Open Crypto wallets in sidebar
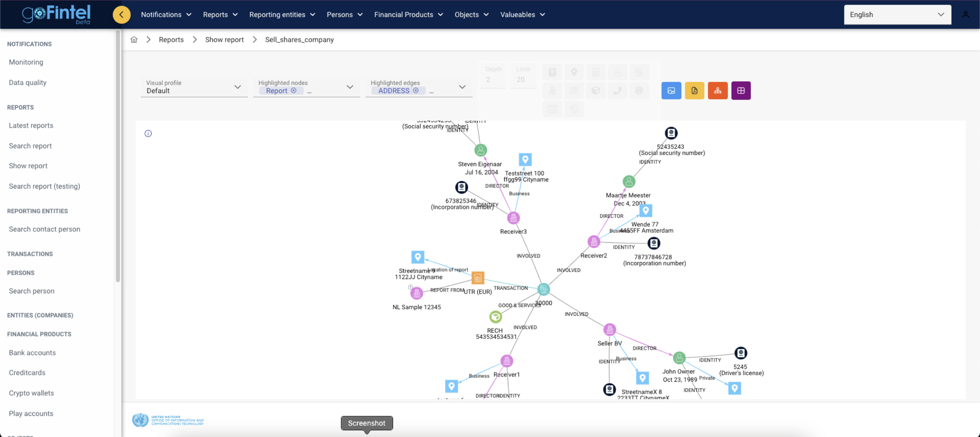The image size is (980, 437). tap(31, 393)
